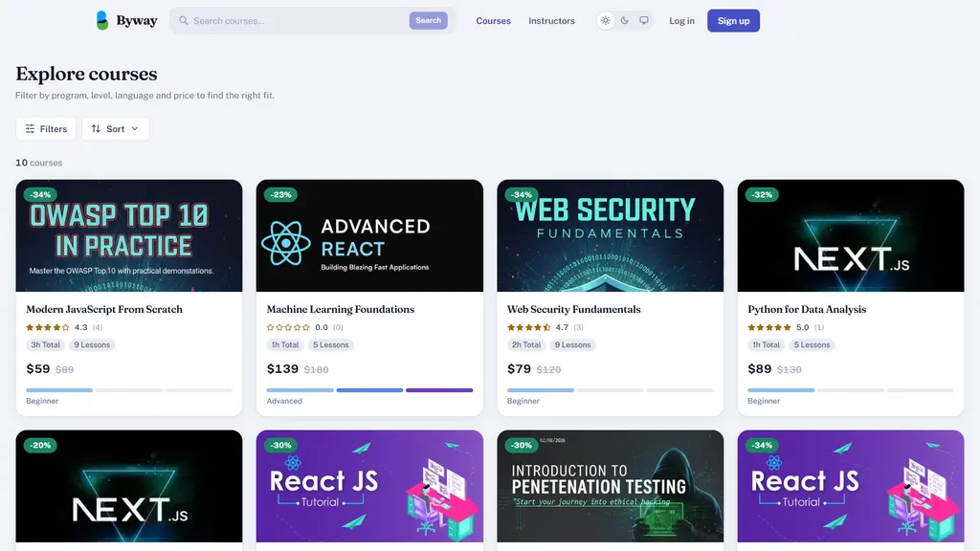Click the filter sliders icon
Image resolution: width=980 pixels, height=551 pixels.
point(30,129)
